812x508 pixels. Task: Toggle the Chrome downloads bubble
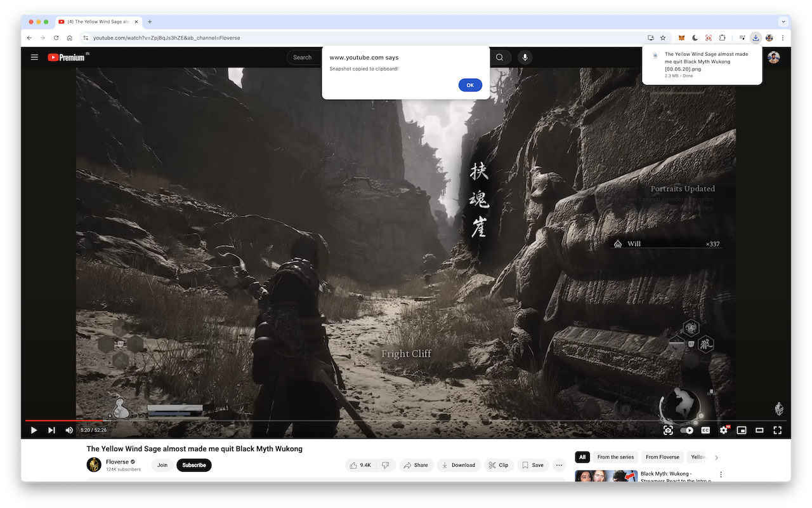[756, 37]
